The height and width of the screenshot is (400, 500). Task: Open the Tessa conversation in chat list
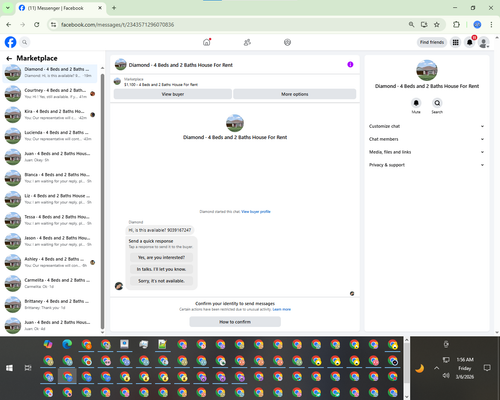[50, 220]
